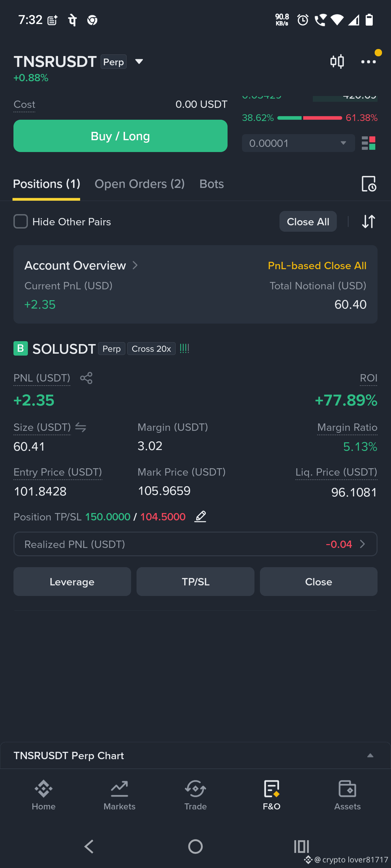391x868 pixels.
Task: Open the Realized PNL (USDT) details row
Action: [195, 544]
